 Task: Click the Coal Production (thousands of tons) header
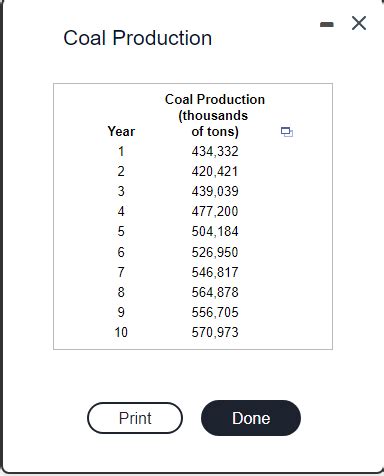tap(215, 115)
